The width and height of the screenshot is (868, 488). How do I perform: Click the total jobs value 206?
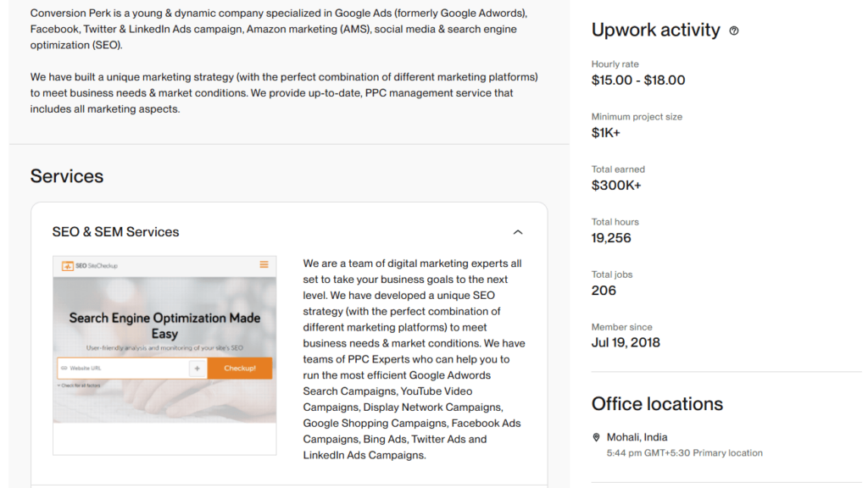pos(604,291)
